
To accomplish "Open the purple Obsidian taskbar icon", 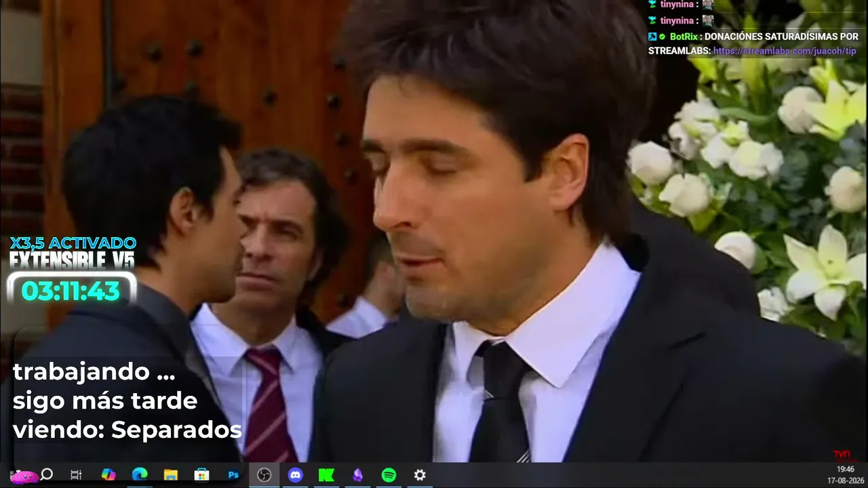I will [357, 475].
